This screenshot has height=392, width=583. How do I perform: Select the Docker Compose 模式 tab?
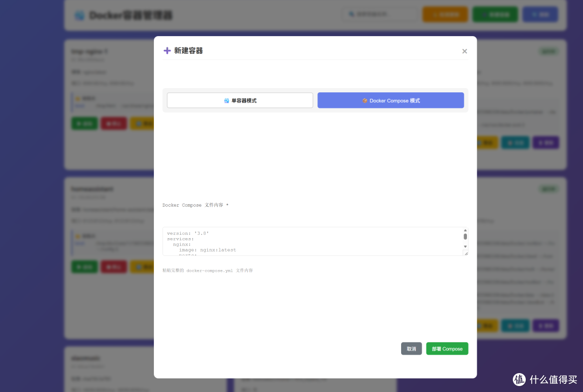point(390,100)
